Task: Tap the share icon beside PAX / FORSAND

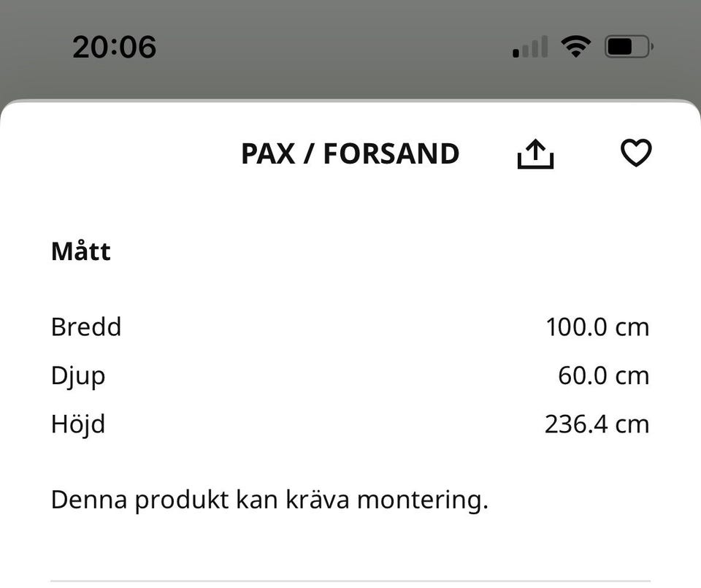Action: coord(535,154)
